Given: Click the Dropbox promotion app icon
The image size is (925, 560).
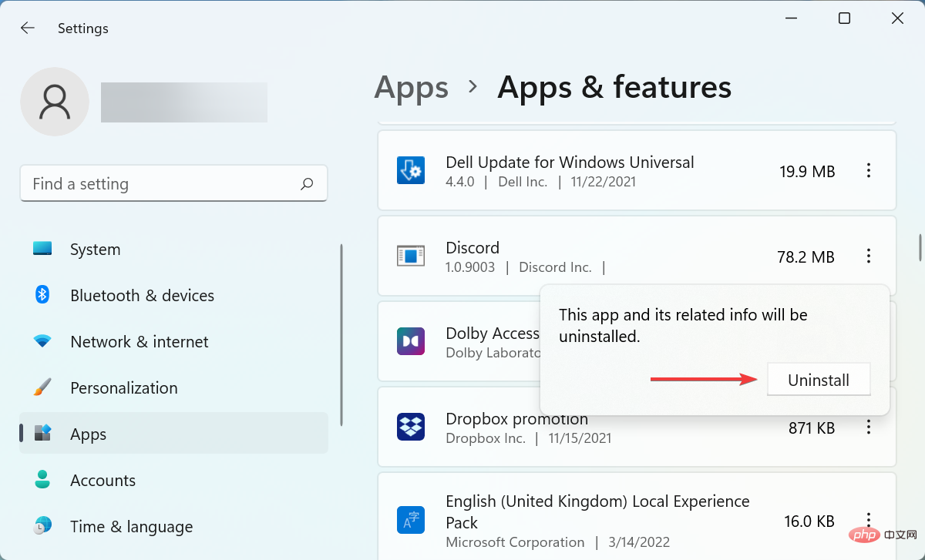Looking at the screenshot, I should tap(411, 427).
